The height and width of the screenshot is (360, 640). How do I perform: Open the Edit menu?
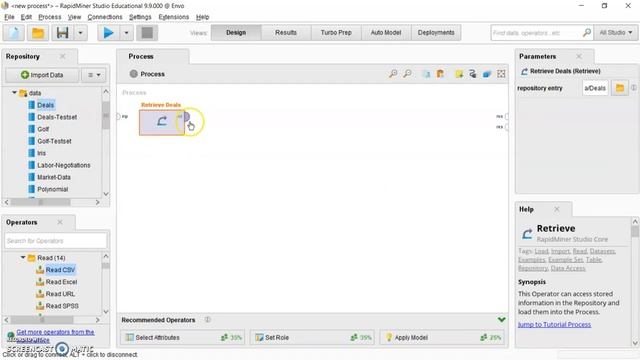tap(26, 17)
